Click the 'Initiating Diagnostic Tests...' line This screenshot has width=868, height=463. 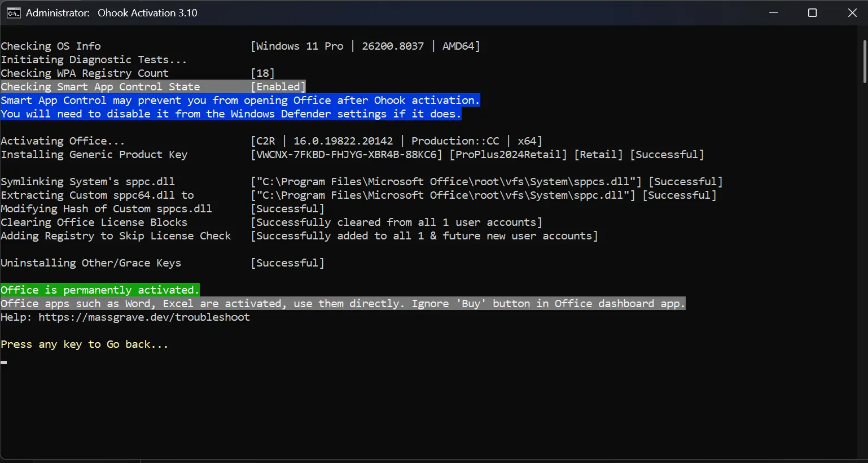click(94, 60)
